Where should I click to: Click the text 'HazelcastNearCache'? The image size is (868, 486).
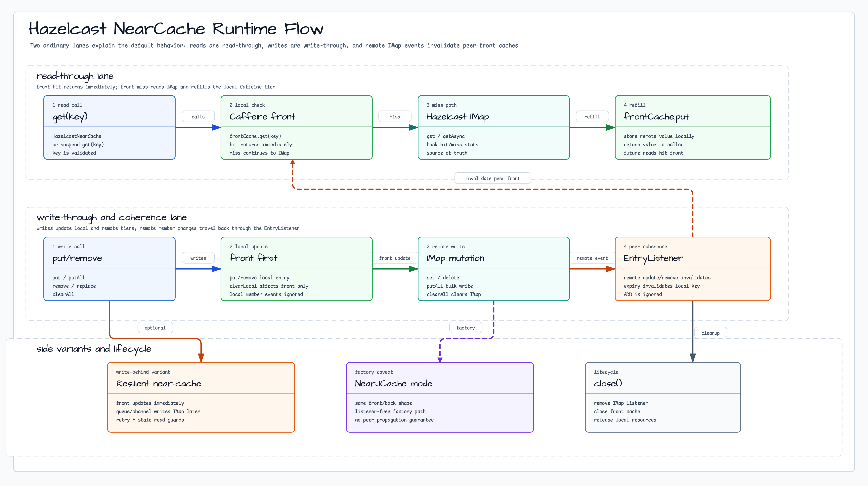pos(77,136)
